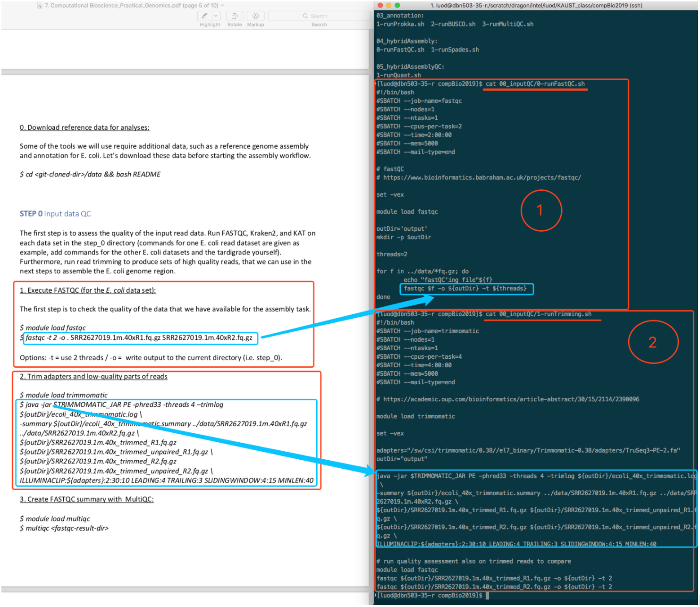Click '3. Create FASTQC summary with MultiQC:' heading
The height and width of the screenshot is (607, 700).
tap(87, 499)
